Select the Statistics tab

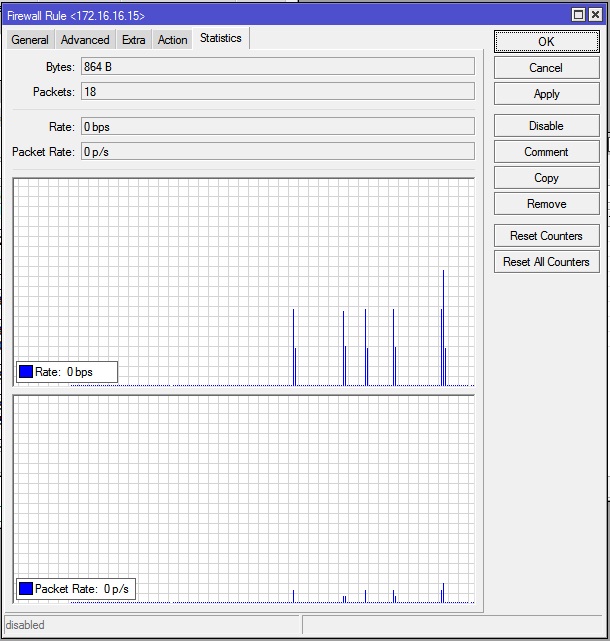pos(220,38)
